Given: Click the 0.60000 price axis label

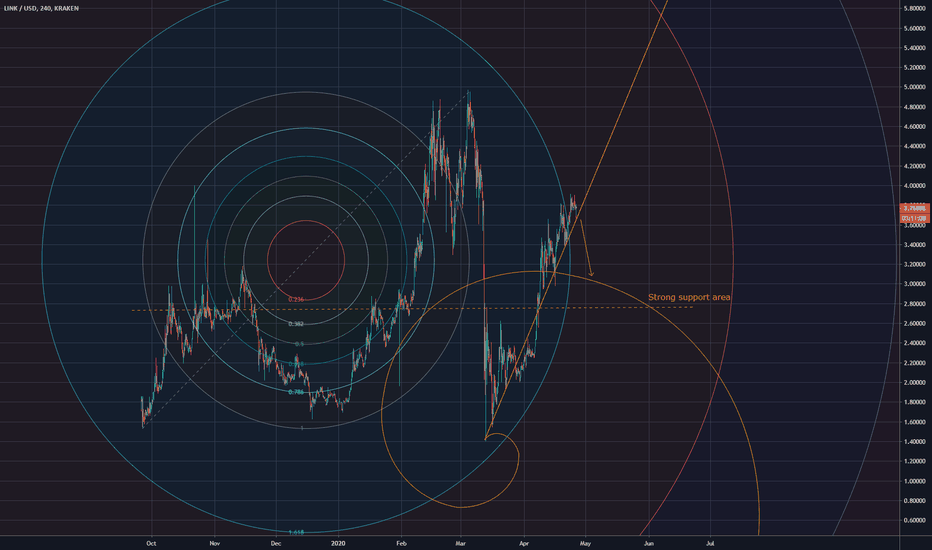Looking at the screenshot, I should click(x=915, y=520).
